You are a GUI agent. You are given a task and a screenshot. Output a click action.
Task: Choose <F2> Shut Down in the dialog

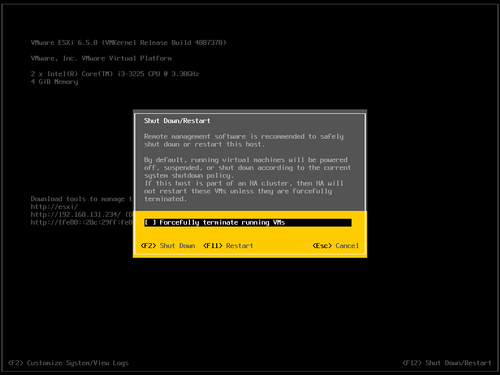tap(168, 246)
